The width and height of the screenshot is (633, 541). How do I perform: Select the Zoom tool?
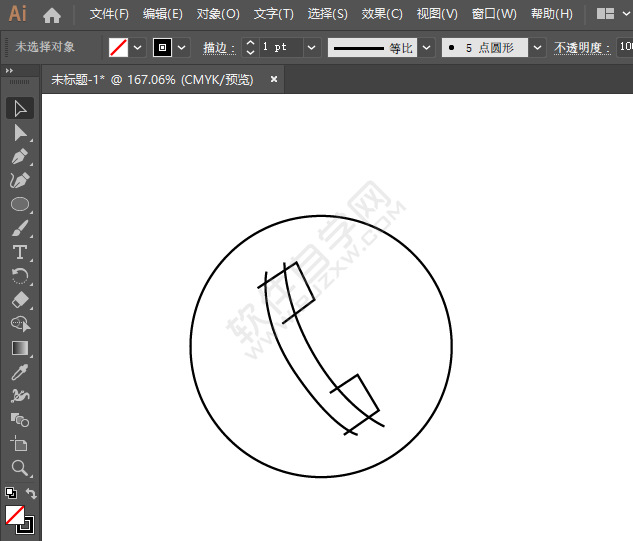pyautogui.click(x=20, y=468)
